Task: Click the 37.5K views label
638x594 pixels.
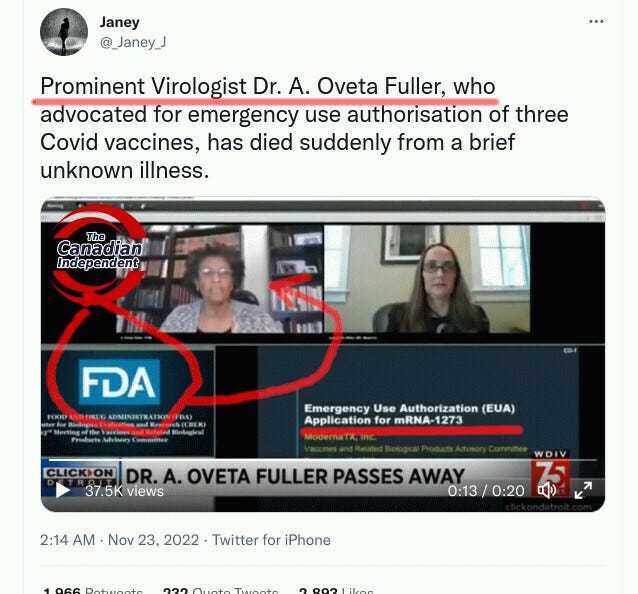Action: [x=124, y=491]
